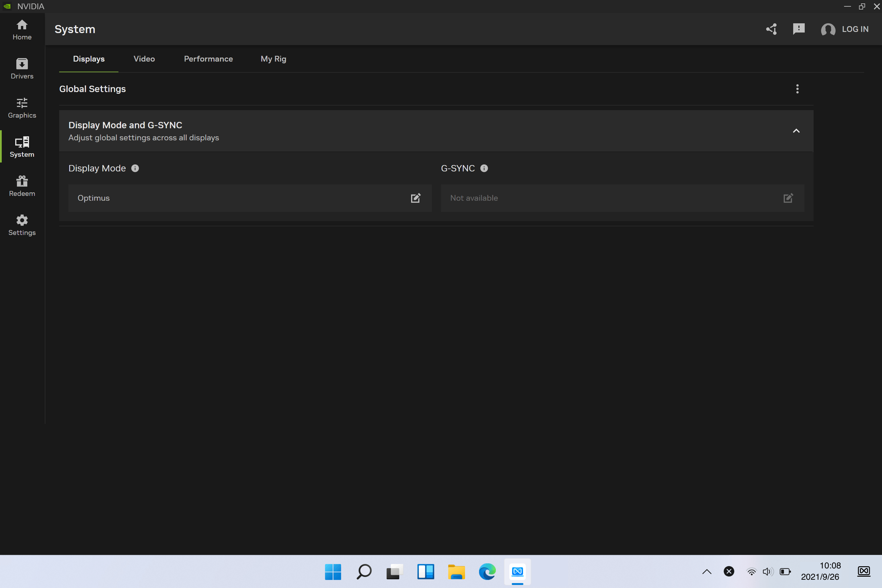Edit the Optimus display mode
The height and width of the screenshot is (588, 882).
click(x=416, y=198)
